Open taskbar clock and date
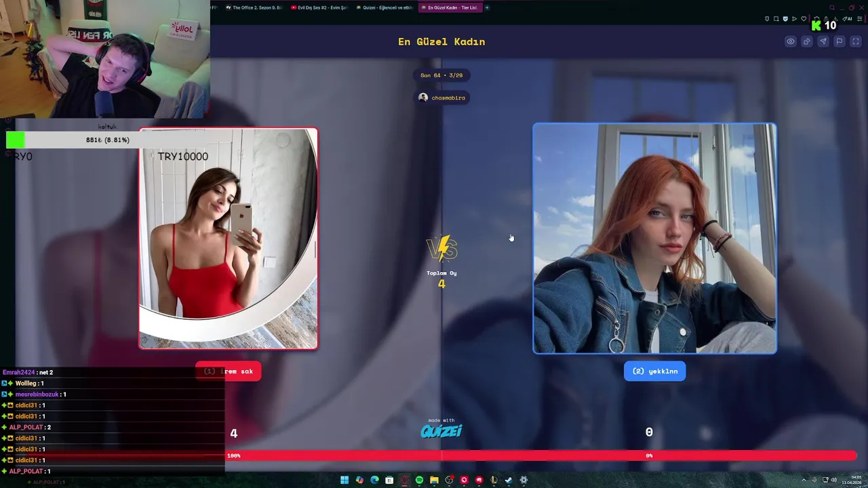The width and height of the screenshot is (868, 488). [852, 480]
